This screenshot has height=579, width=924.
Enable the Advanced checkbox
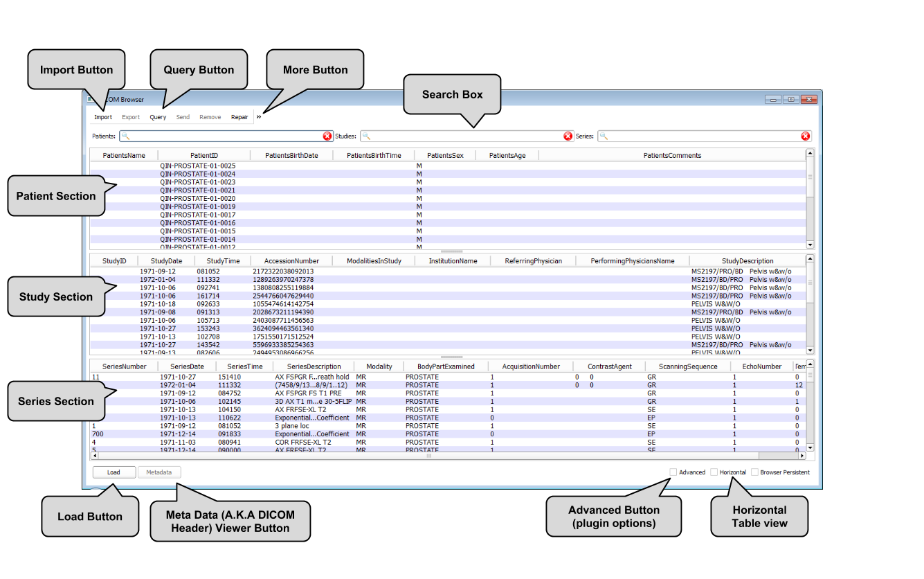(x=673, y=472)
